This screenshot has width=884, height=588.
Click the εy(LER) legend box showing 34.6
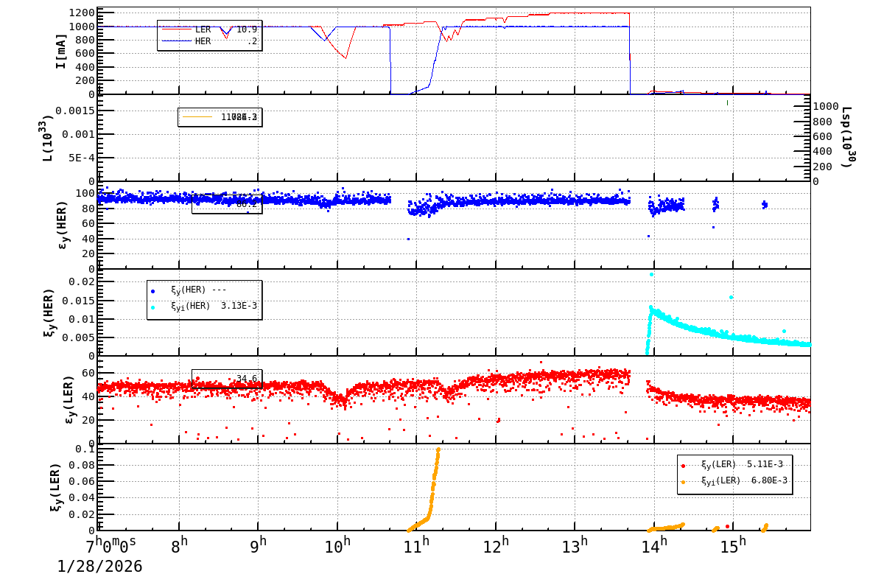coord(226,379)
